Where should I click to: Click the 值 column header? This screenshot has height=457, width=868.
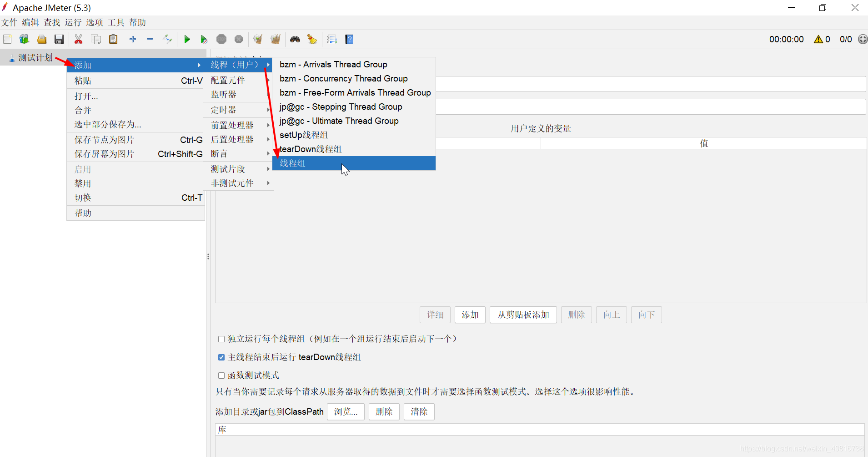[x=704, y=143]
